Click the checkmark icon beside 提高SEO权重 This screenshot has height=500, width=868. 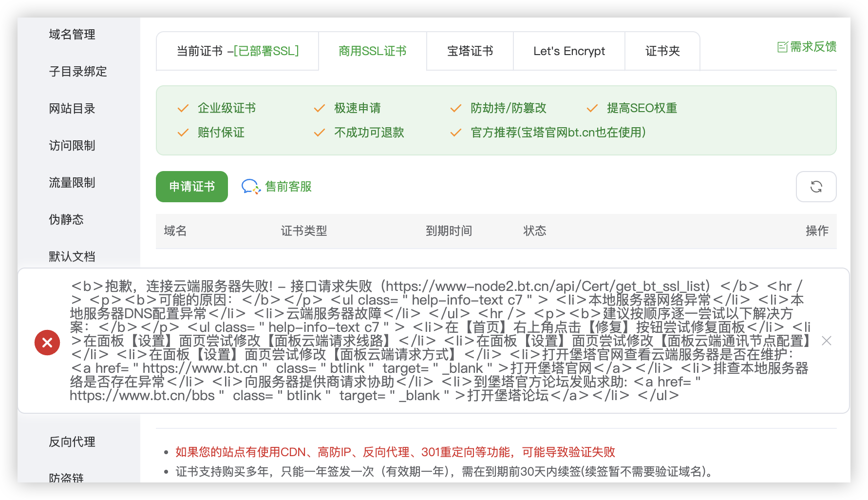(592, 108)
